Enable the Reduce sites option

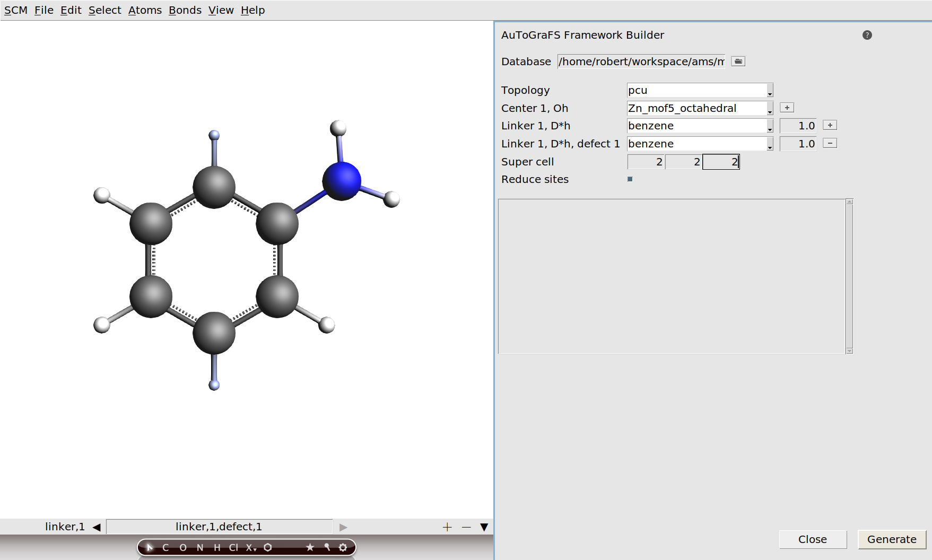coord(630,179)
